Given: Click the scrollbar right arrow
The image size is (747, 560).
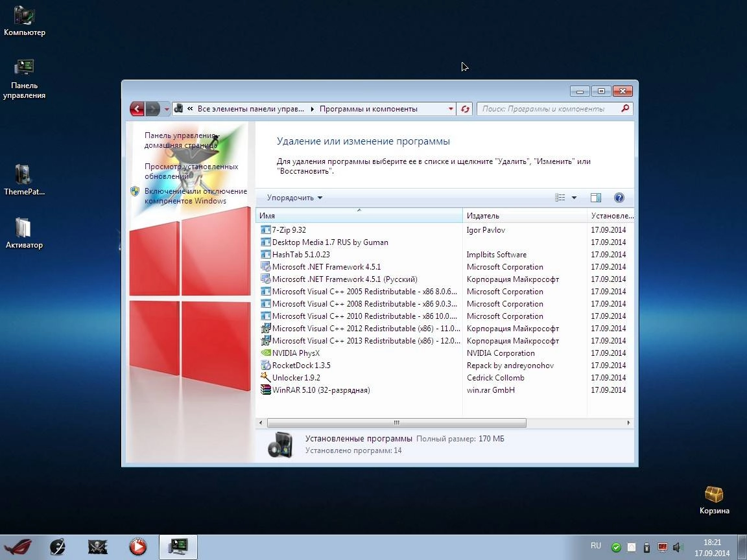Looking at the screenshot, I should pyautogui.click(x=628, y=423).
